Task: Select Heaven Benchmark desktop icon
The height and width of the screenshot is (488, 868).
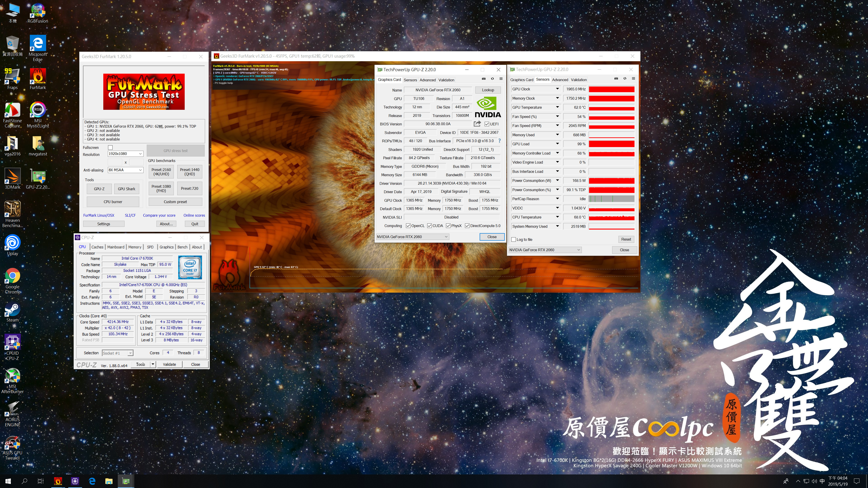Action: click(x=12, y=214)
